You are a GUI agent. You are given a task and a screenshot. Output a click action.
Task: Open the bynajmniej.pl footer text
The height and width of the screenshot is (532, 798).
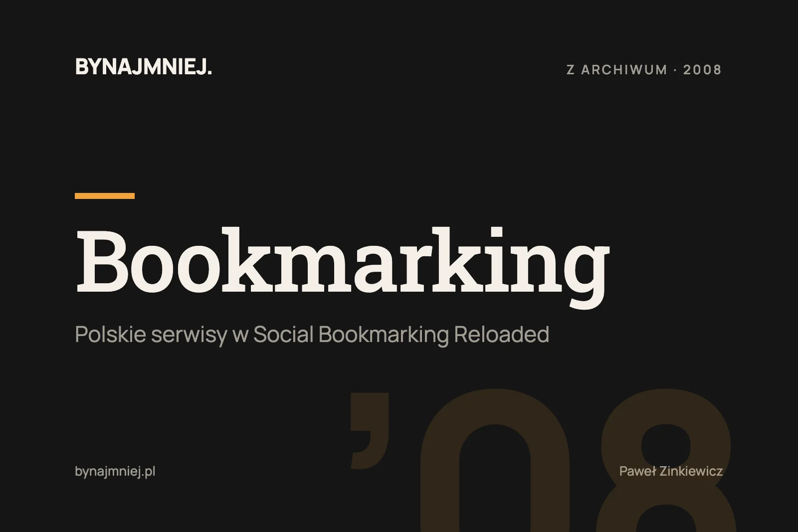point(115,472)
